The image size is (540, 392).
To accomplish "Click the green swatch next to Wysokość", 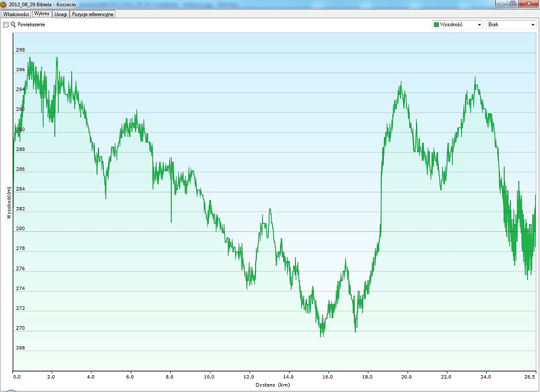I will point(436,25).
